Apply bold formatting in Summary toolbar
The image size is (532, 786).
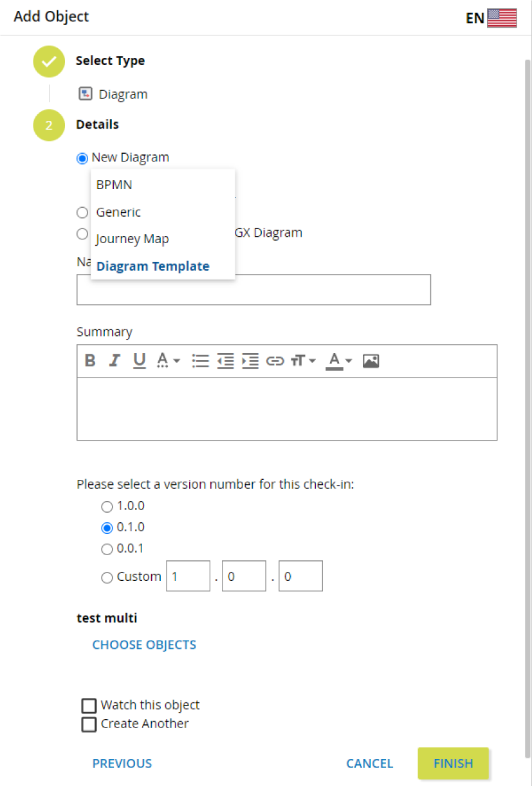coord(91,361)
